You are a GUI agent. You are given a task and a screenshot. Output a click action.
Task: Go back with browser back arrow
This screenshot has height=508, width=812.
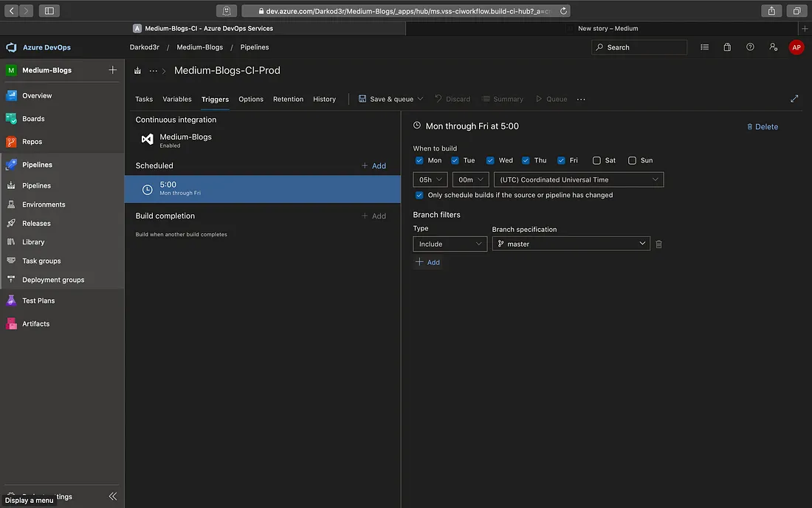[x=11, y=11]
